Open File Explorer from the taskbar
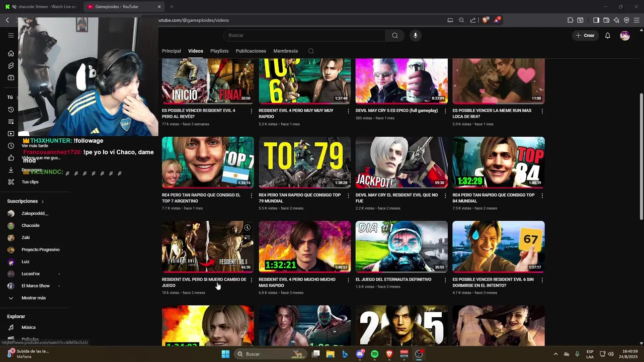The width and height of the screenshot is (644, 362). [330, 354]
